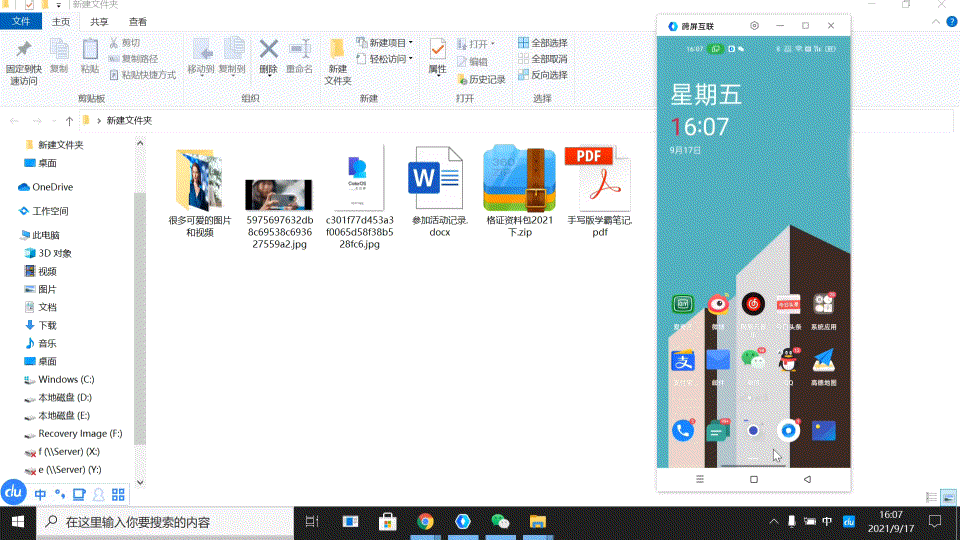This screenshot has height=540, width=960.
Task: Open settings gear in 跨屏互联 title bar
Action: [x=754, y=26]
